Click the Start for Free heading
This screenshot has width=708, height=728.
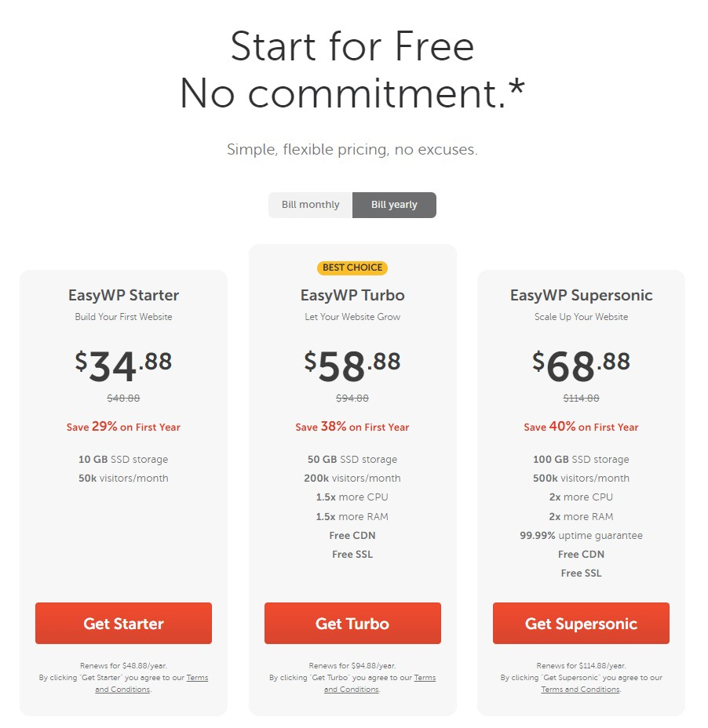click(352, 46)
